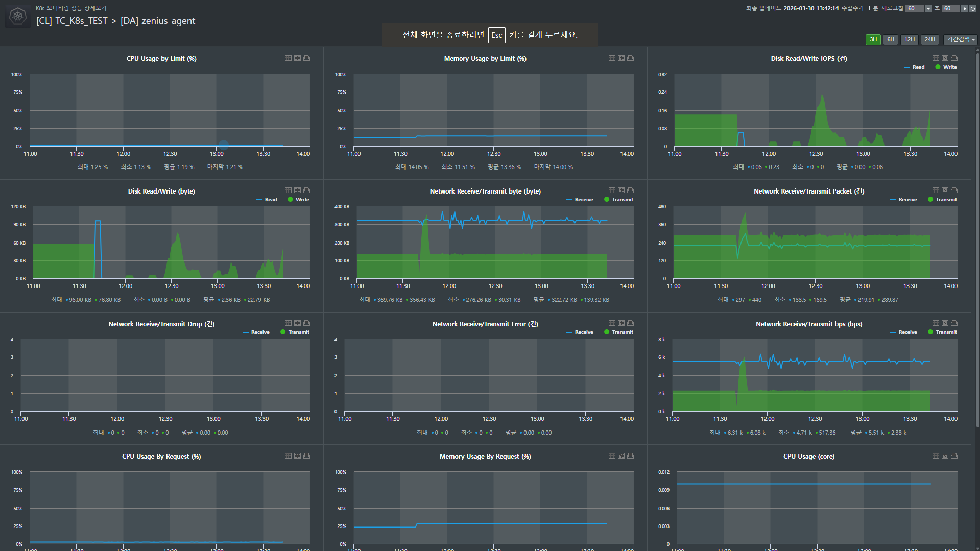
Task: Click the Kubernetes logo icon
Action: (x=18, y=16)
